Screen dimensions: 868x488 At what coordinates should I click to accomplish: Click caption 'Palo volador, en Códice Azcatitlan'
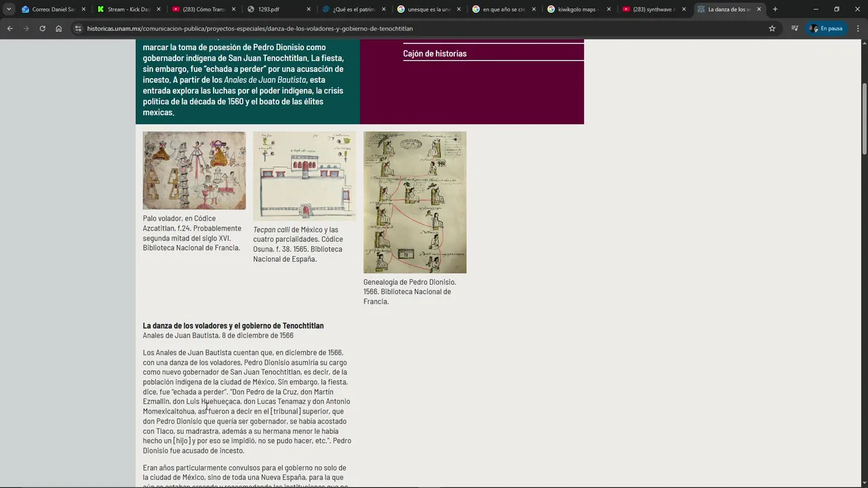point(192,233)
